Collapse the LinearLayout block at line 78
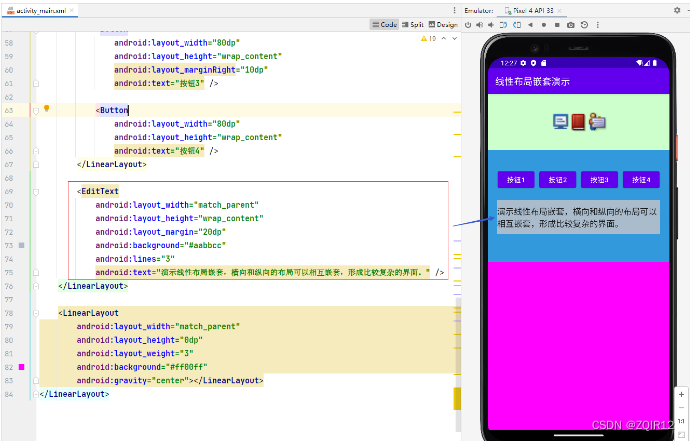Viewport: 690px width, 441px height. tap(36, 313)
